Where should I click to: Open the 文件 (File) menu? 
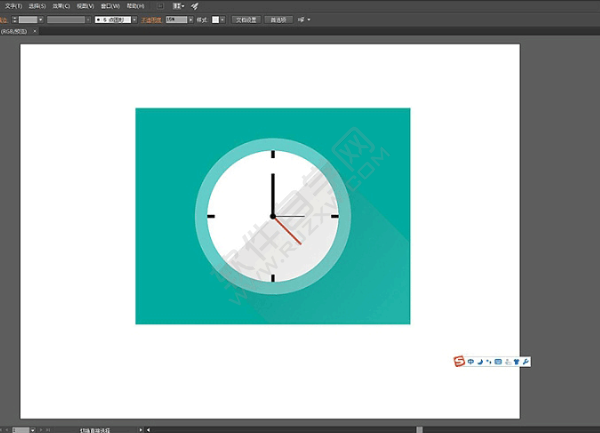point(13,6)
